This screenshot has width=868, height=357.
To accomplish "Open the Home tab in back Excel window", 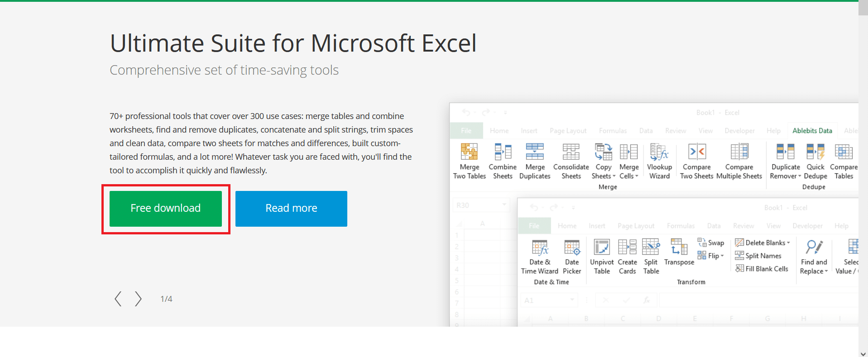I will [499, 131].
